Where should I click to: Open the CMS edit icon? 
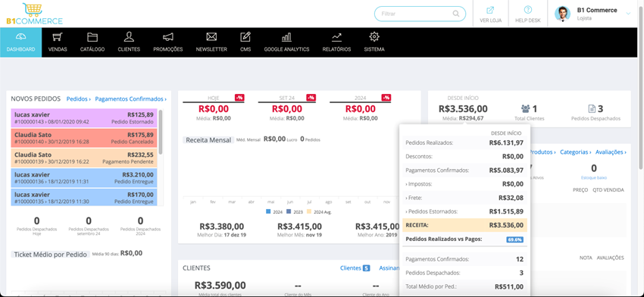pyautogui.click(x=245, y=37)
